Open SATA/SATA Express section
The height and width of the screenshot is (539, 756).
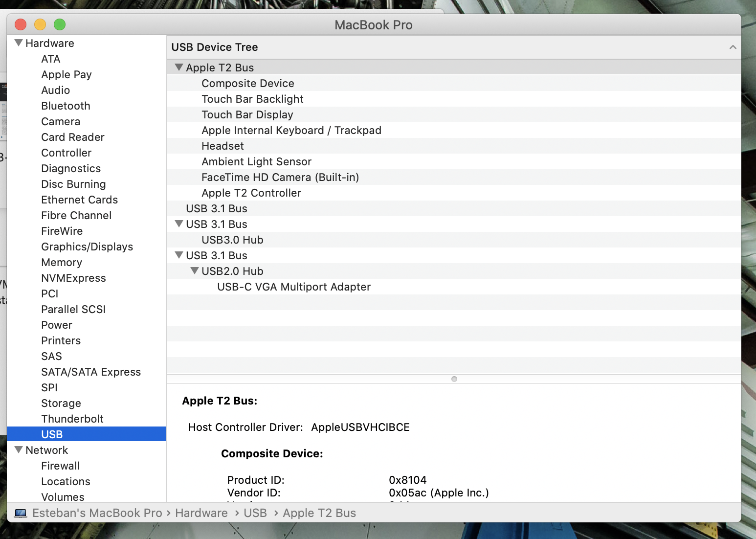point(91,372)
